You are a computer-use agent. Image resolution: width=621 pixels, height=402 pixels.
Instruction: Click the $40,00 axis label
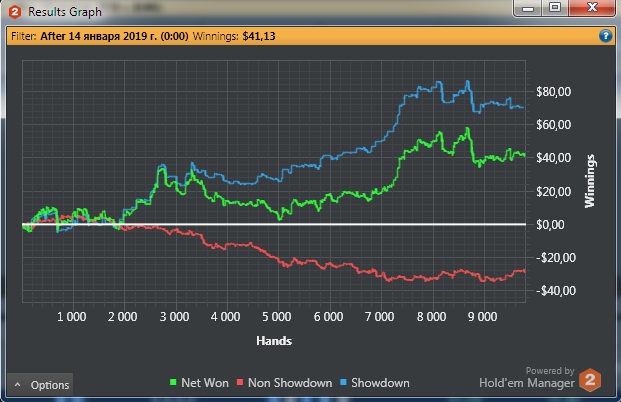coord(554,158)
